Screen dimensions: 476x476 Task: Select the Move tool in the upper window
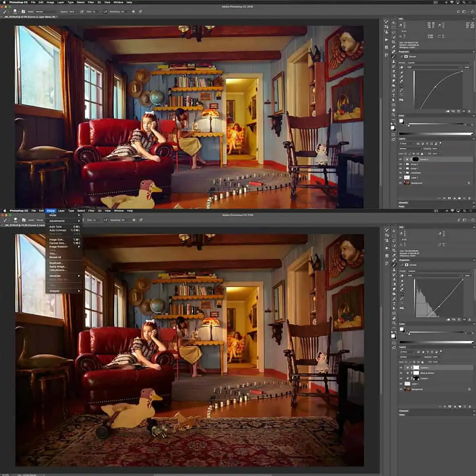pyautogui.click(x=393, y=23)
